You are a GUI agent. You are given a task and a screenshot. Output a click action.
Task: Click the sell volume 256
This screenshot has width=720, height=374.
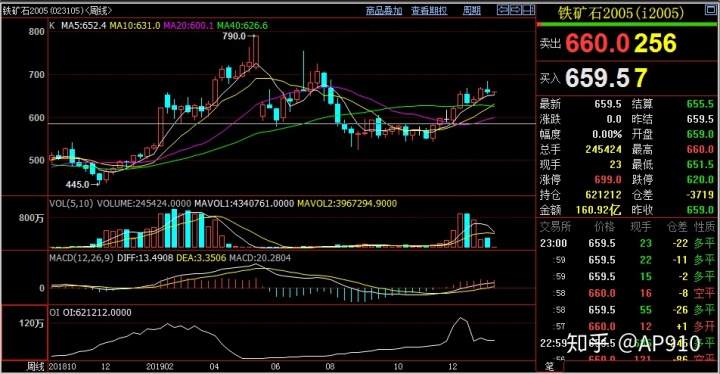tap(655, 43)
